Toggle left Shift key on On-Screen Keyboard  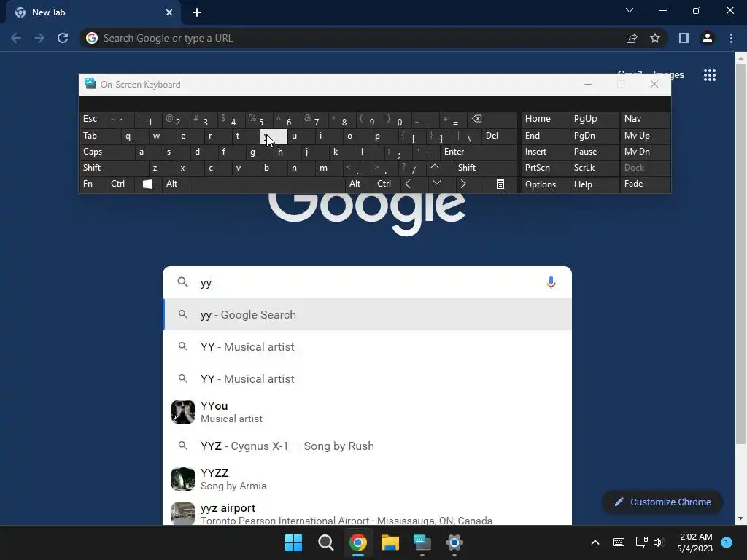tap(114, 168)
